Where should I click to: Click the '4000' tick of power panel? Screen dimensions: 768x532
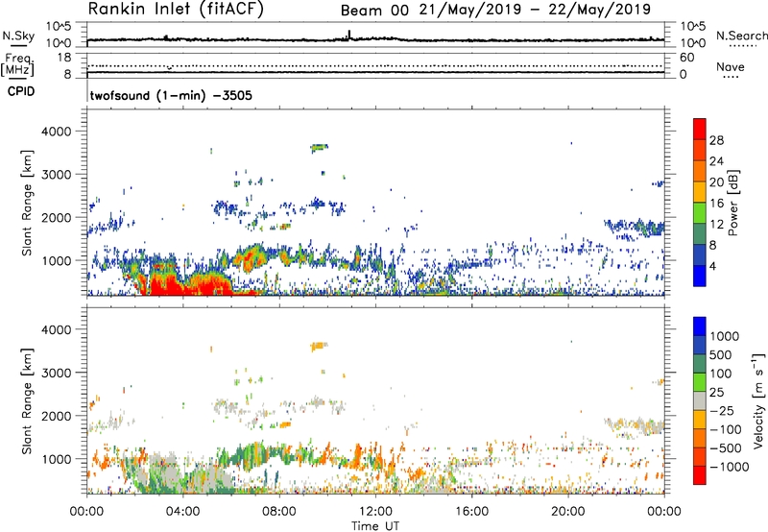57,132
